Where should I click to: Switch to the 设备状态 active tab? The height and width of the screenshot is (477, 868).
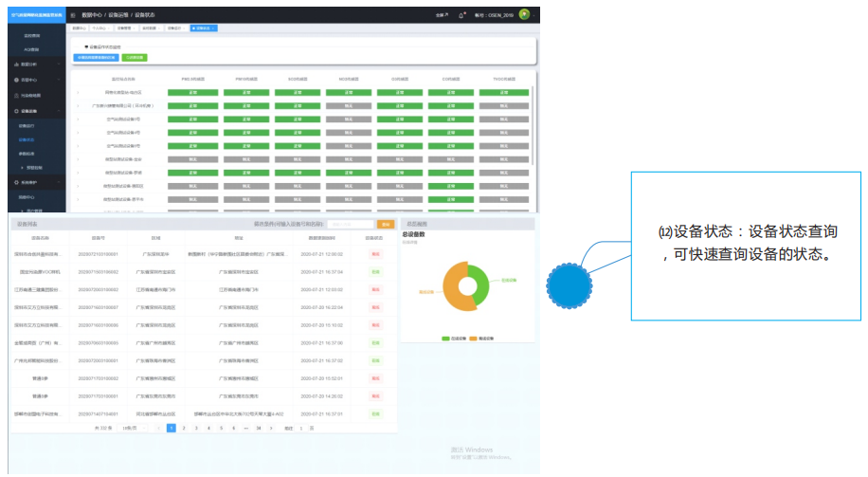[204, 28]
